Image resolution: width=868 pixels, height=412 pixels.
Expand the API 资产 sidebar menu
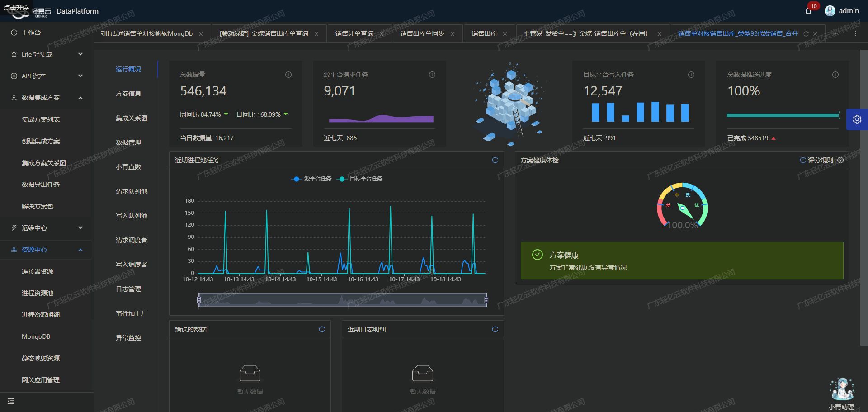45,76
